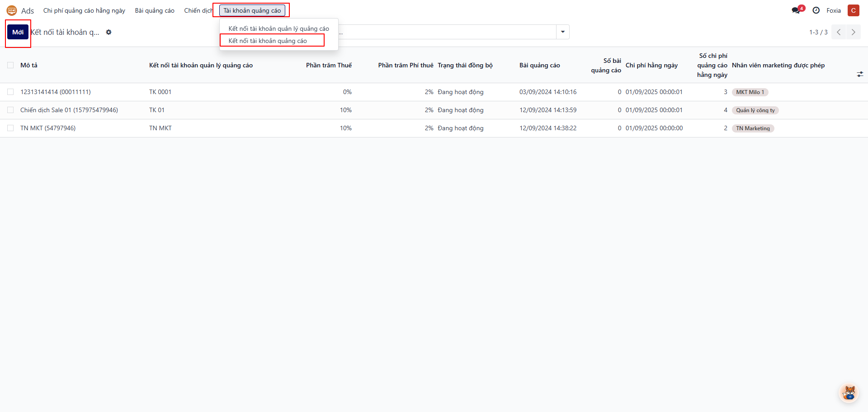Click the Ads app logo icon
The width and height of the screenshot is (868, 412).
pyautogui.click(x=12, y=10)
